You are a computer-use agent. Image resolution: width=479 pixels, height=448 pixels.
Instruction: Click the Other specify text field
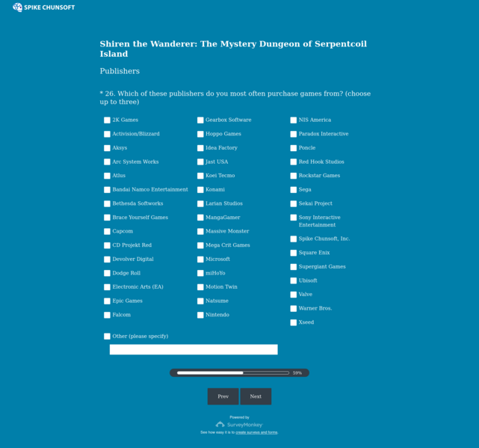(x=194, y=349)
